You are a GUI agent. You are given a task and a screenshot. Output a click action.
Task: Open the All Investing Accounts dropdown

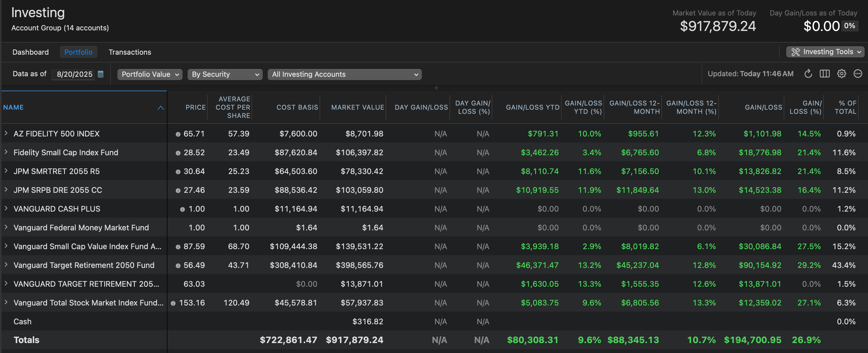pyautogui.click(x=344, y=75)
